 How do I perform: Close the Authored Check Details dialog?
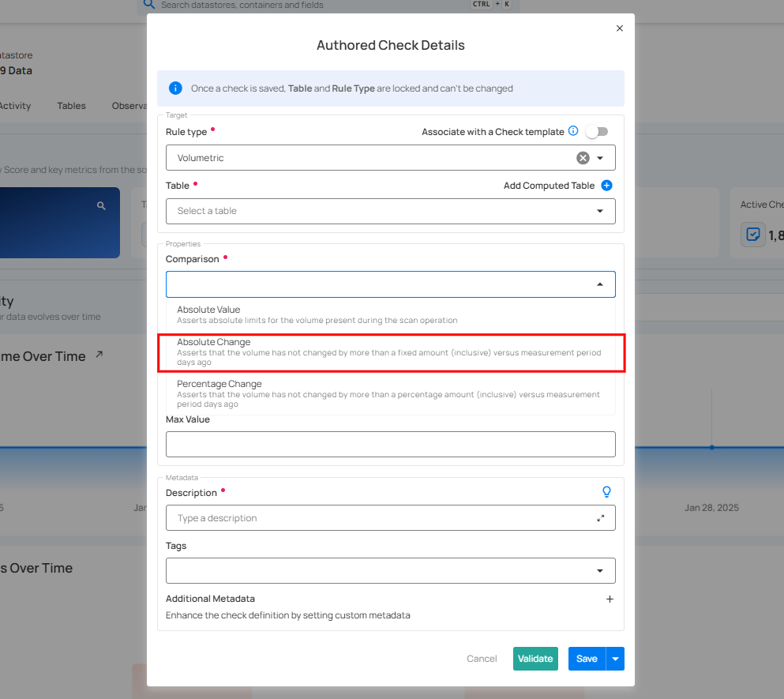point(619,28)
